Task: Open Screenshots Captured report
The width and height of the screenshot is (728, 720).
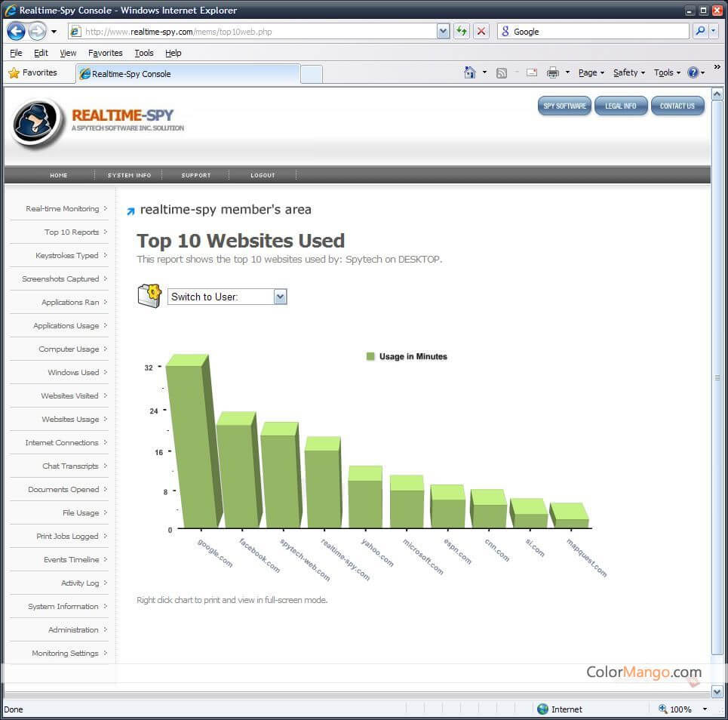Action: point(60,278)
